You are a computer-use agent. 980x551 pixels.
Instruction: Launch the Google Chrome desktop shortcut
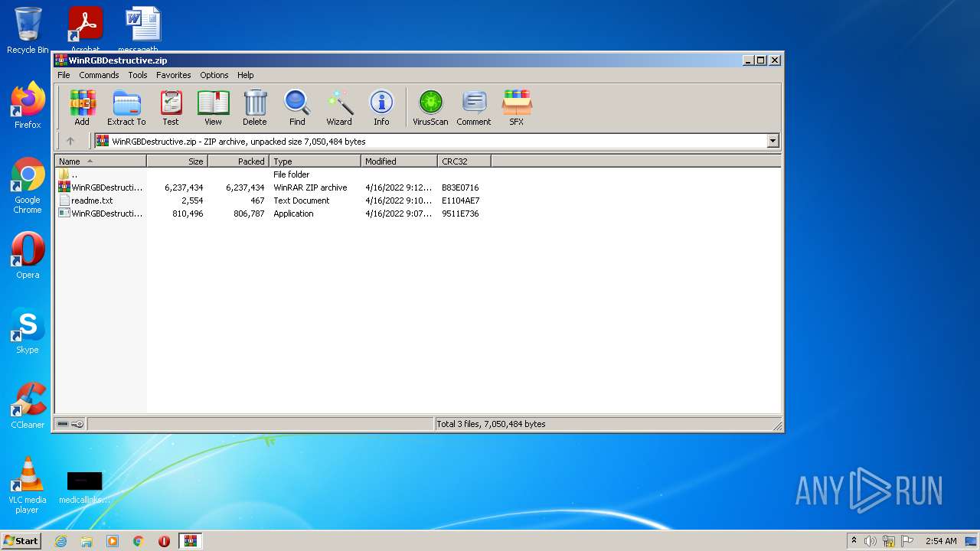coord(28,186)
